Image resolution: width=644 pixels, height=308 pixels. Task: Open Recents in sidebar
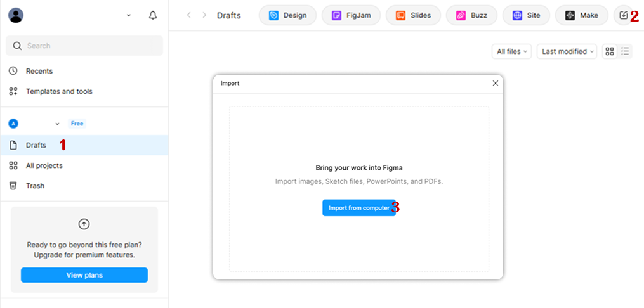pyautogui.click(x=84, y=71)
